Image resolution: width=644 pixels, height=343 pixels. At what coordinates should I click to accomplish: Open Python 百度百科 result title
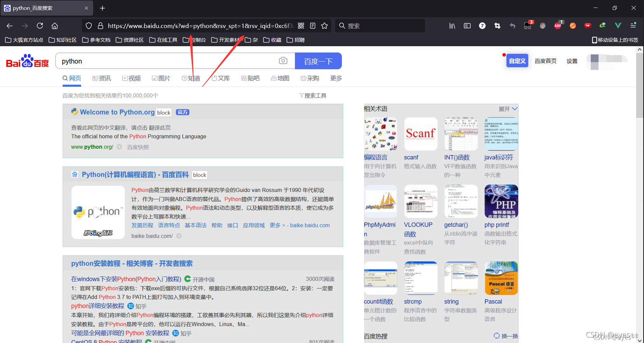pos(135,175)
